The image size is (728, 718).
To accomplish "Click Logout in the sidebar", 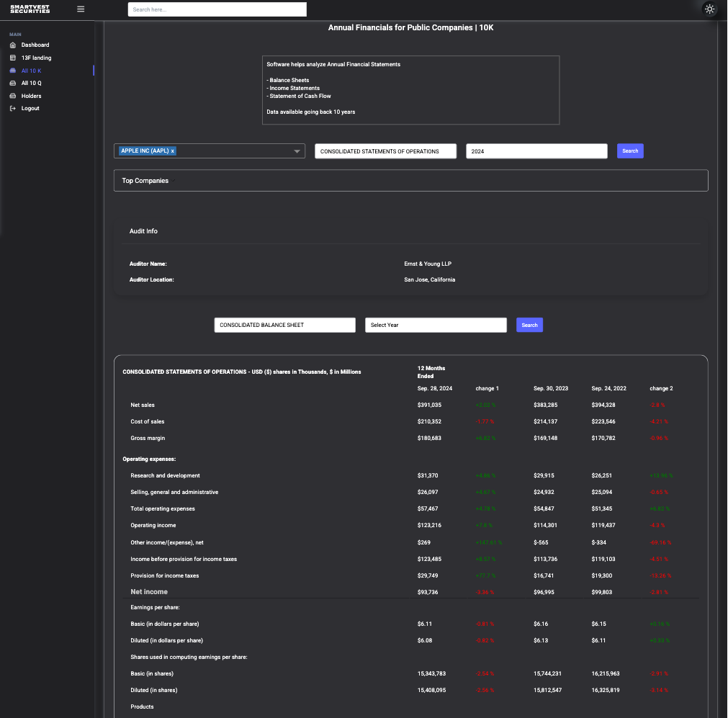I will (x=30, y=109).
